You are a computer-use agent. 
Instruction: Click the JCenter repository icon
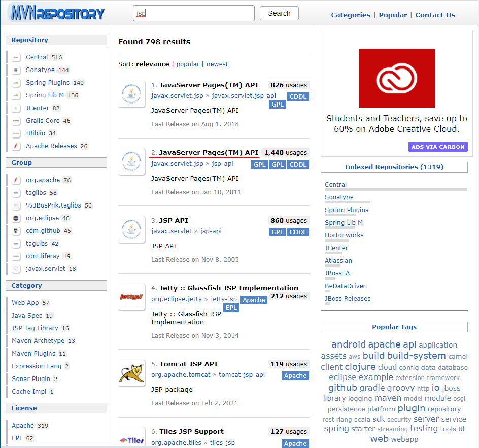16,108
